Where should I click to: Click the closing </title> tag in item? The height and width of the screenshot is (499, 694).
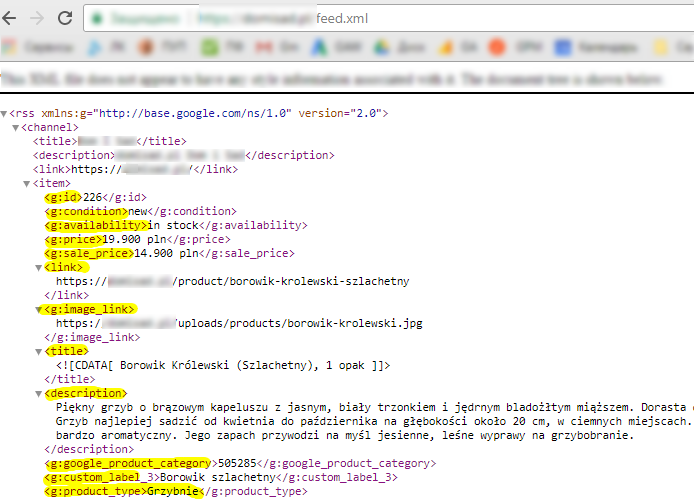pyautogui.click(x=69, y=380)
